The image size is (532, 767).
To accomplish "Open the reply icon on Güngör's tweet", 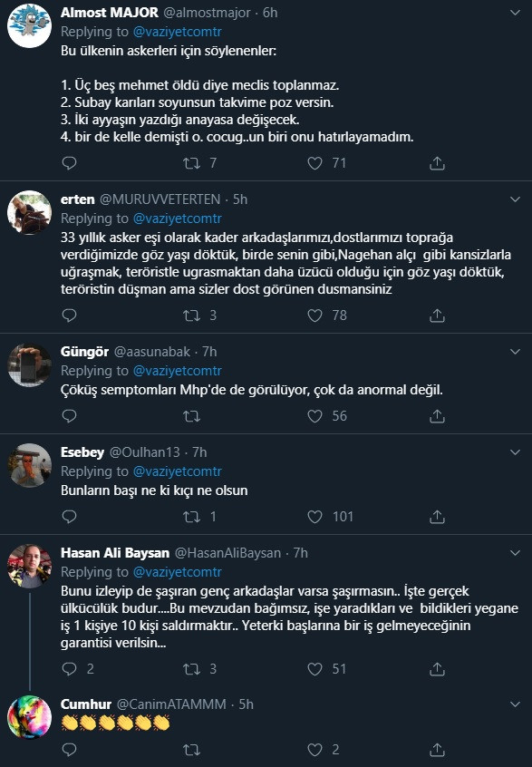I will [x=70, y=416].
